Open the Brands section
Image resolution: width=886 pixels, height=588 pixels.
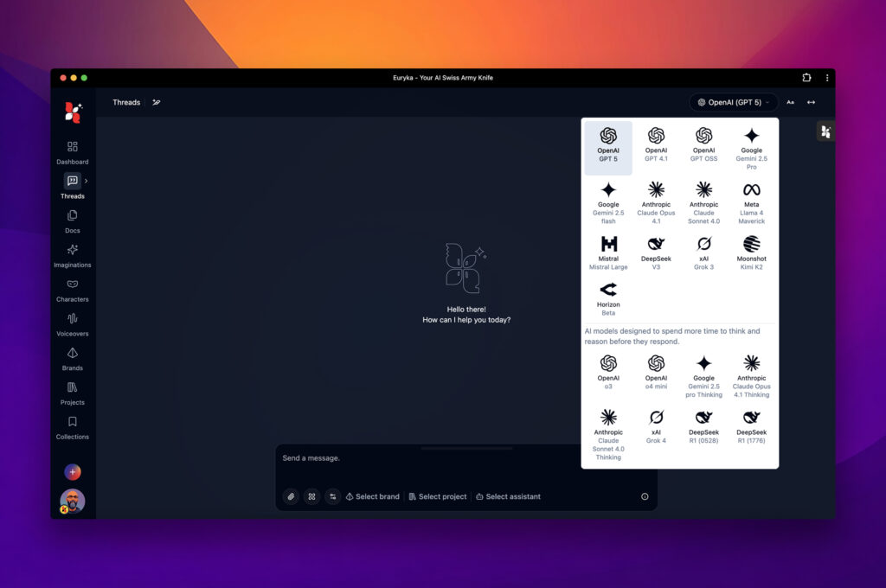(x=73, y=359)
